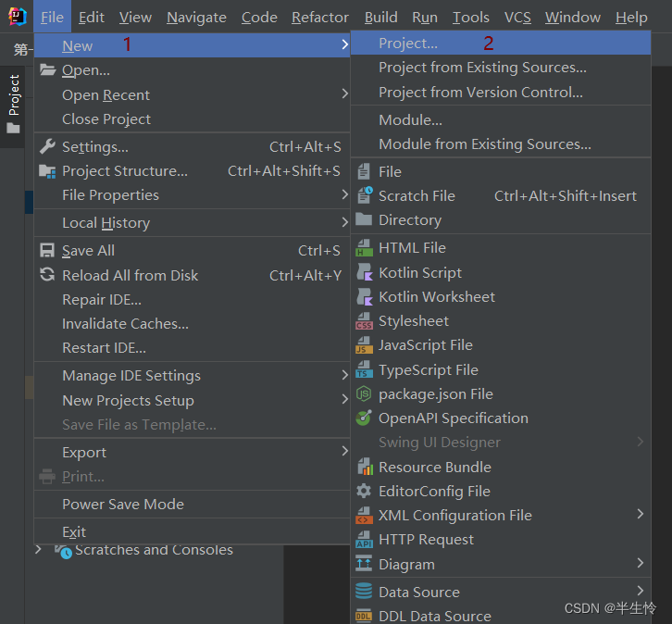Image resolution: width=672 pixels, height=624 pixels.
Task: Click the Data Source database icon
Action: click(x=364, y=591)
